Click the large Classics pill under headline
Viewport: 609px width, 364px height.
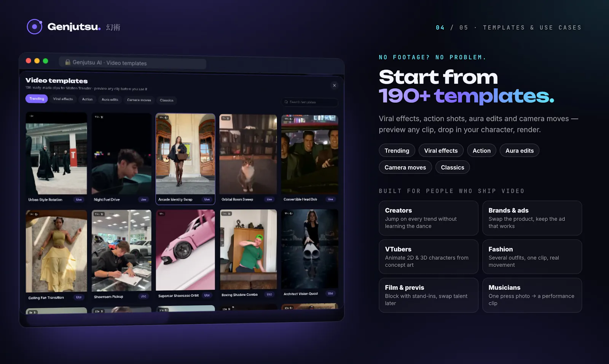pos(453,167)
